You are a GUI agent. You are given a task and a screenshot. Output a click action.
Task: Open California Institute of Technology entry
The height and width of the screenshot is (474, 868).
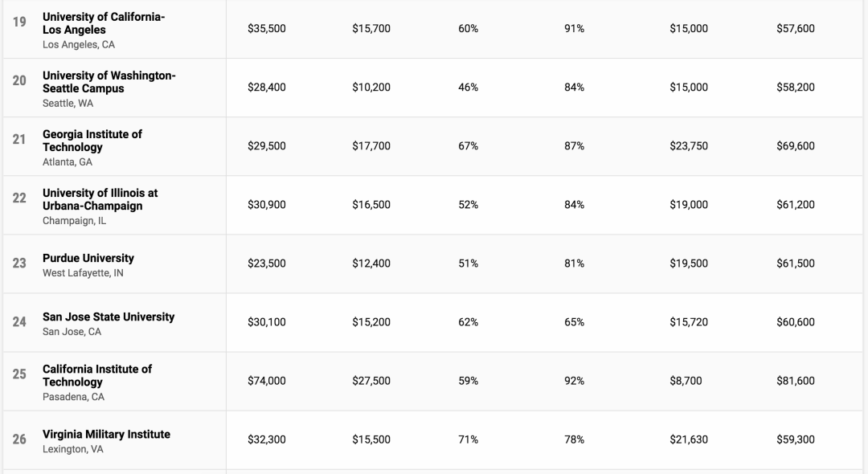point(96,375)
